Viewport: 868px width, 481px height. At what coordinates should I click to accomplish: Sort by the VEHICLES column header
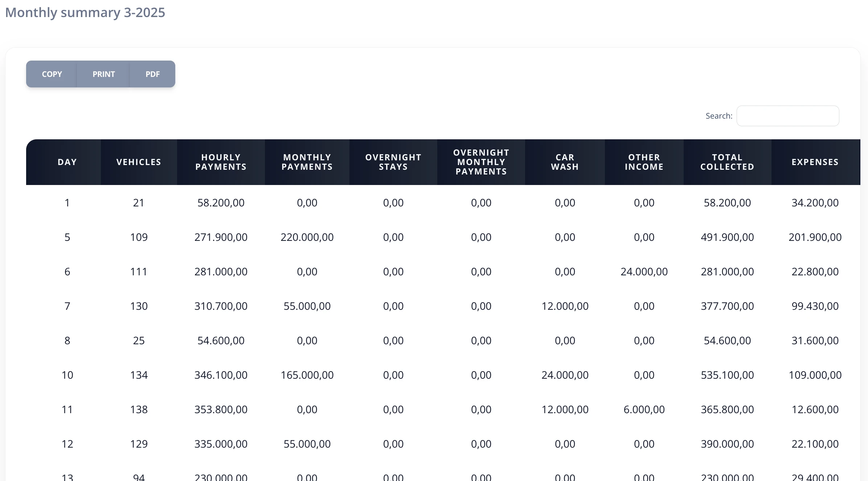point(139,162)
